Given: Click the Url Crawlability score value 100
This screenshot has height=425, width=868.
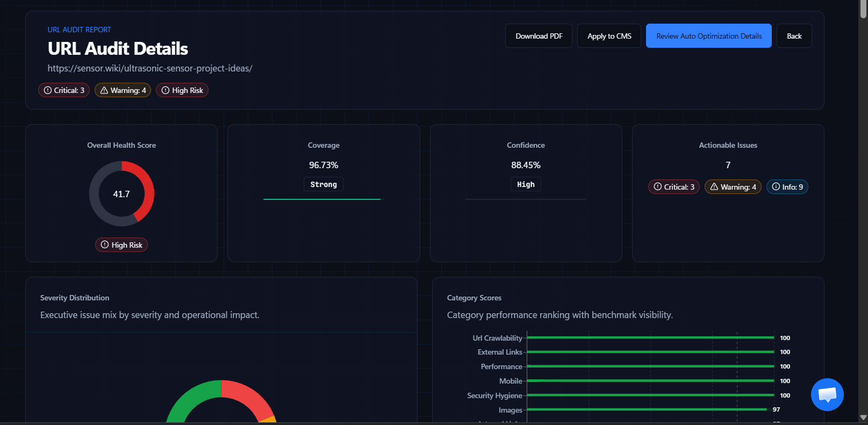Looking at the screenshot, I should coord(785,338).
